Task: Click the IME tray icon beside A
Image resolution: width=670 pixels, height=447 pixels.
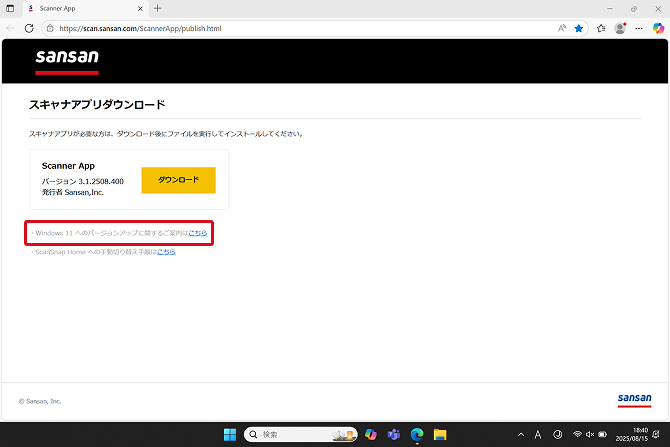Action: pos(558,435)
